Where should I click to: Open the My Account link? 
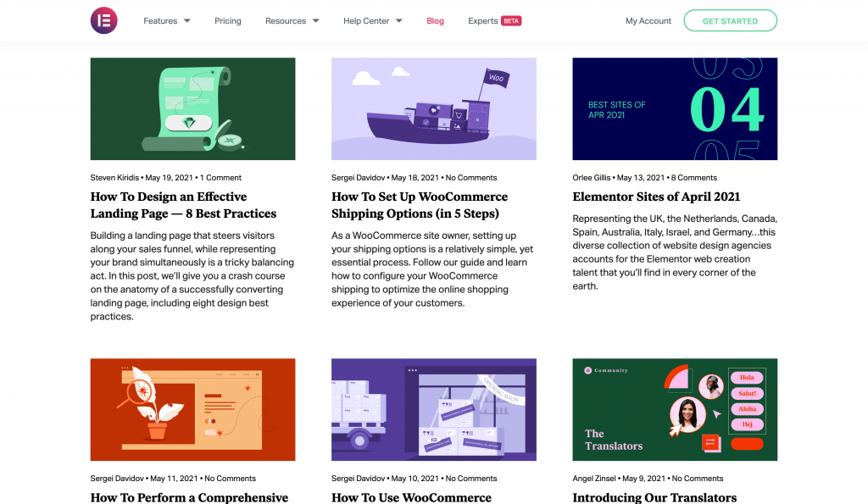pyautogui.click(x=648, y=21)
